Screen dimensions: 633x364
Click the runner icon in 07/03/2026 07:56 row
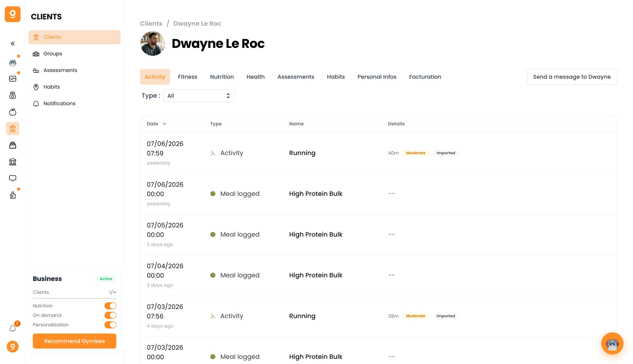[x=213, y=316]
